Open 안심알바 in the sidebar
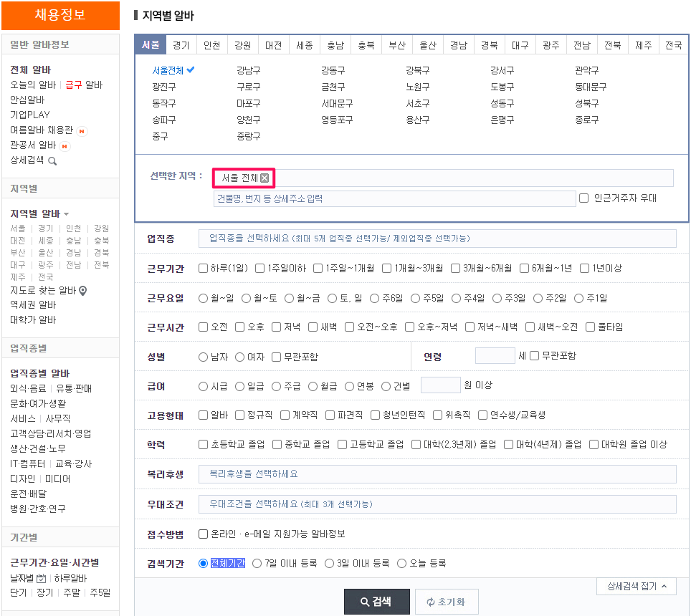This screenshot has width=691, height=616. 27,100
